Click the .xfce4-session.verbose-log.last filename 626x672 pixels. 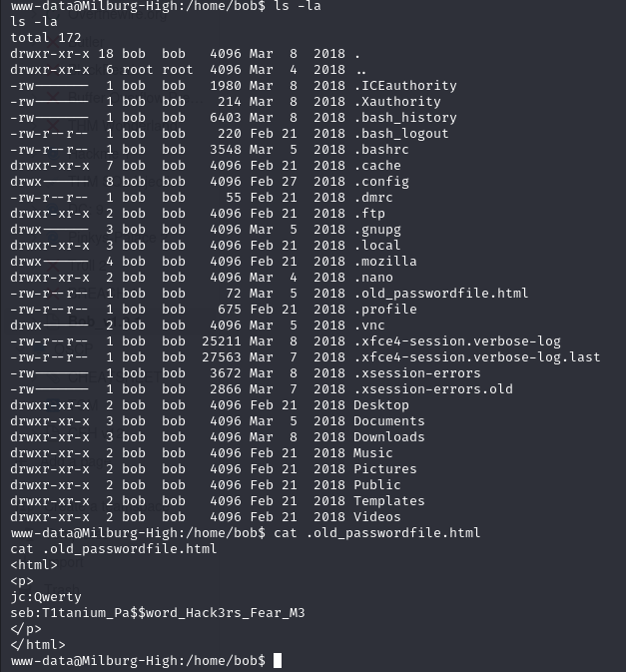pos(476,357)
